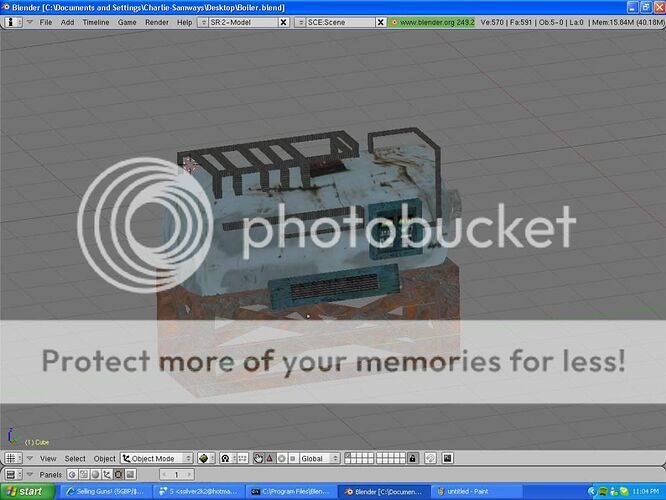Click the current frame field showing 1
The width and height of the screenshot is (666, 500).
[177, 474]
